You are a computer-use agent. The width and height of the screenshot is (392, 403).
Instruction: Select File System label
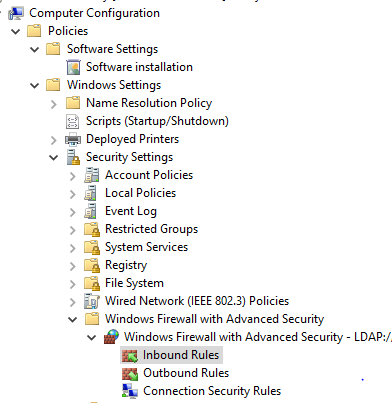135,283
